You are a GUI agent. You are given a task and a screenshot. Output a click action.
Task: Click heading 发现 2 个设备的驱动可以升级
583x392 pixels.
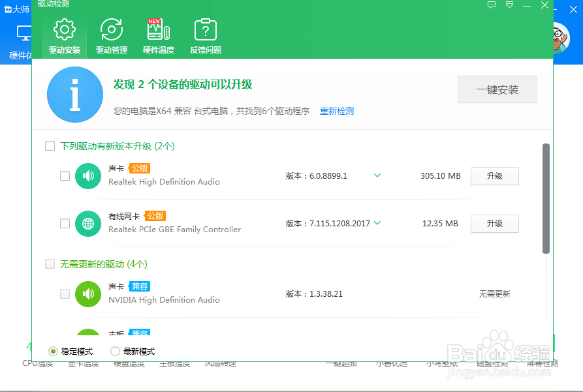(x=183, y=84)
